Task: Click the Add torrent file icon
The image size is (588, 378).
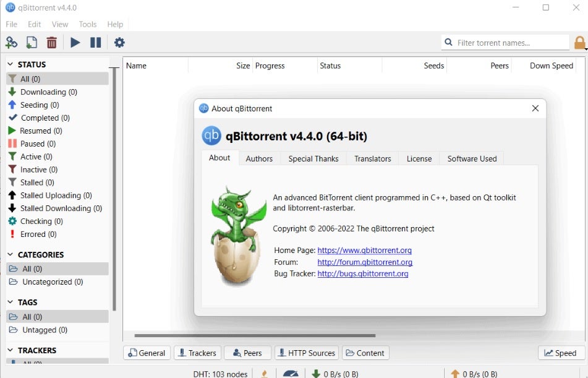Action: (x=32, y=43)
